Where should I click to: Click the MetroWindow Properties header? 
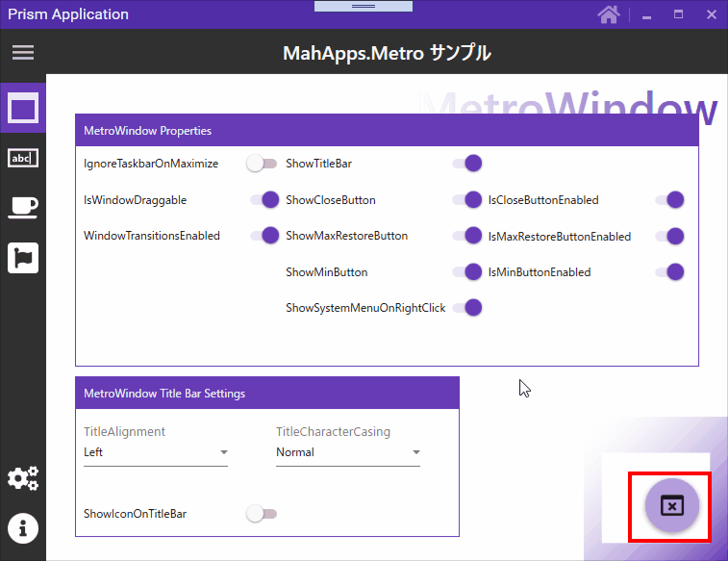pos(387,131)
